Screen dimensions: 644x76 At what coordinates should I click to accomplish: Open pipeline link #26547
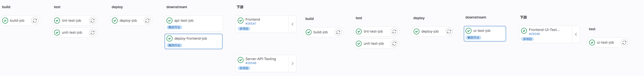(251, 24)
